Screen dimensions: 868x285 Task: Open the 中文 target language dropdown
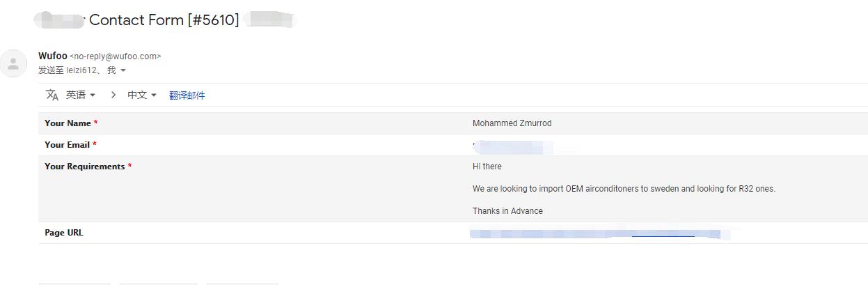142,95
